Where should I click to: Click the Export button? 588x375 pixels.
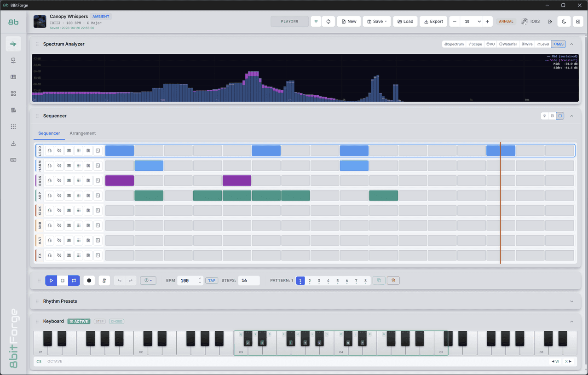click(x=433, y=21)
